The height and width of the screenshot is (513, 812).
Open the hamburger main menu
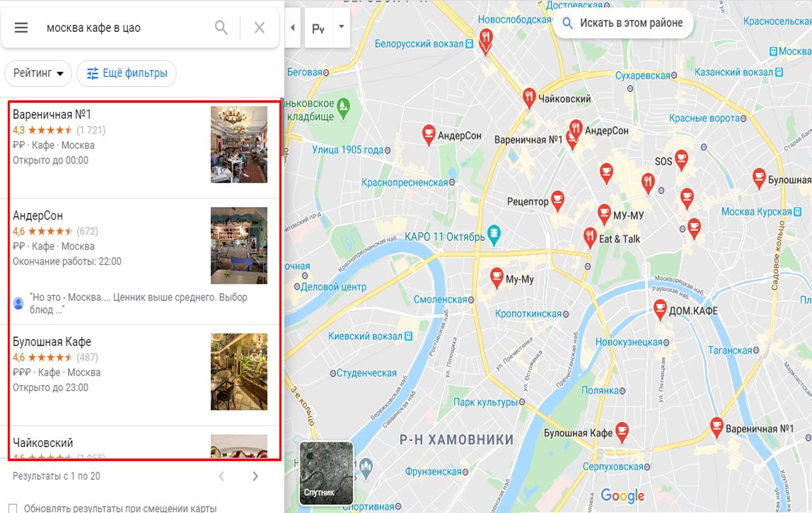click(x=21, y=28)
